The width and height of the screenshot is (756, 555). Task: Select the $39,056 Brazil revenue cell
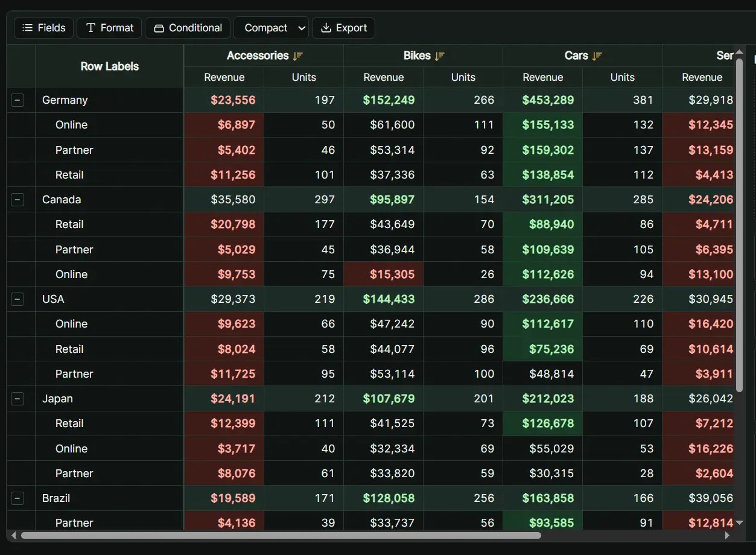[699, 498]
